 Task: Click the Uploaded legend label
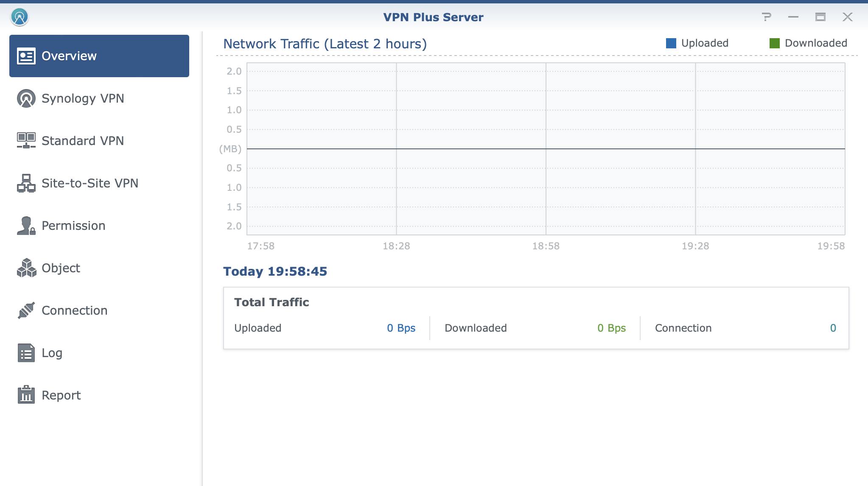click(705, 43)
